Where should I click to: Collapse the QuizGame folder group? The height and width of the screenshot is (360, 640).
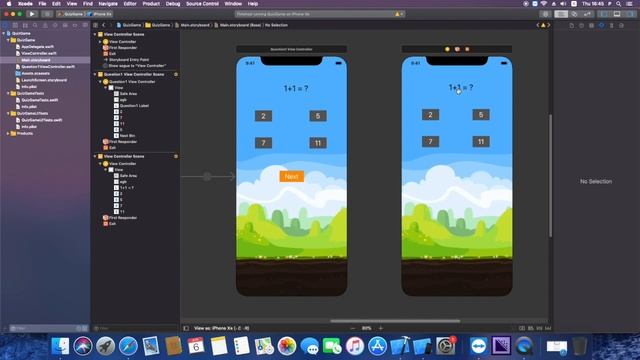8,40
